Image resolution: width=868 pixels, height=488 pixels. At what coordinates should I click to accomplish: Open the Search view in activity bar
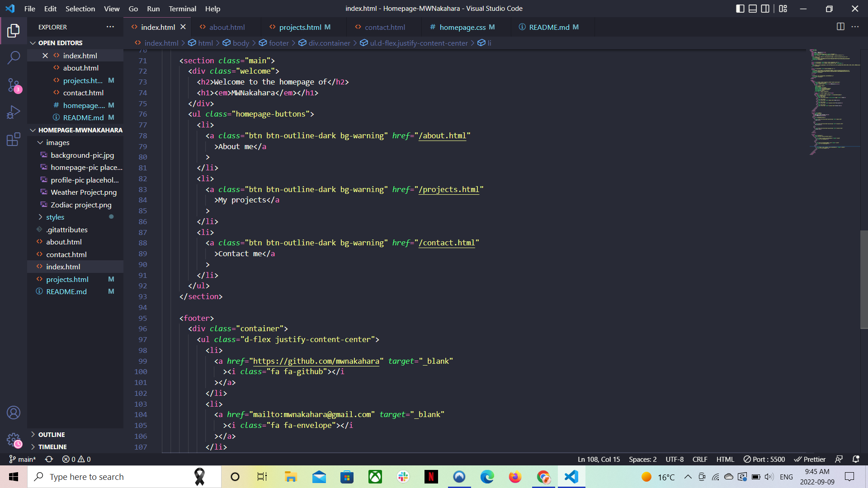click(x=14, y=57)
